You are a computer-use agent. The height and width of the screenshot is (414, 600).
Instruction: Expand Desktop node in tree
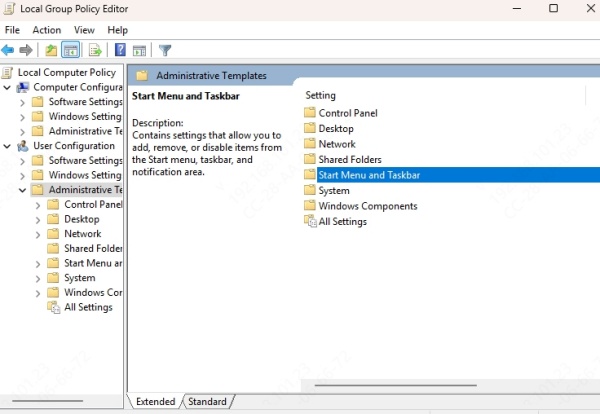38,220
